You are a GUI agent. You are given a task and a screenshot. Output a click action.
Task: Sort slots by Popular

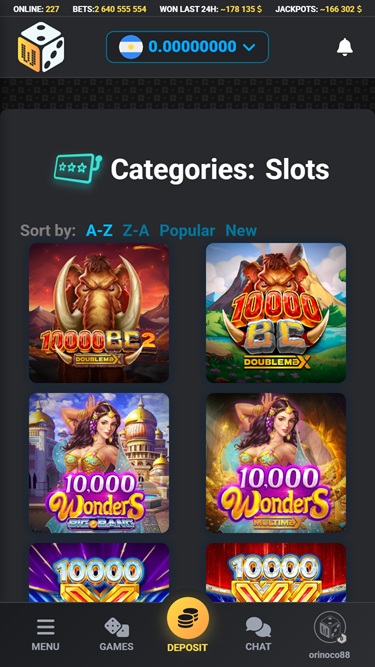click(x=187, y=231)
